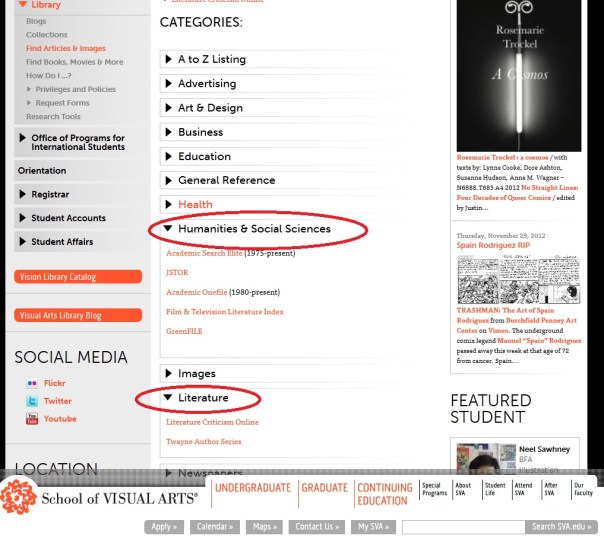The height and width of the screenshot is (539, 604).
Task: Open Blogs under Library
Action: (36, 21)
